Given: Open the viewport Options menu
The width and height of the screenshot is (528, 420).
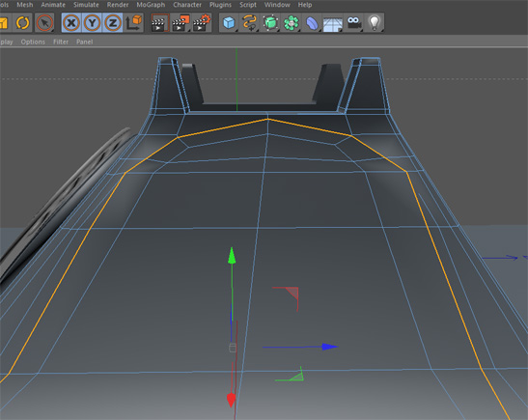Looking at the screenshot, I should [33, 42].
